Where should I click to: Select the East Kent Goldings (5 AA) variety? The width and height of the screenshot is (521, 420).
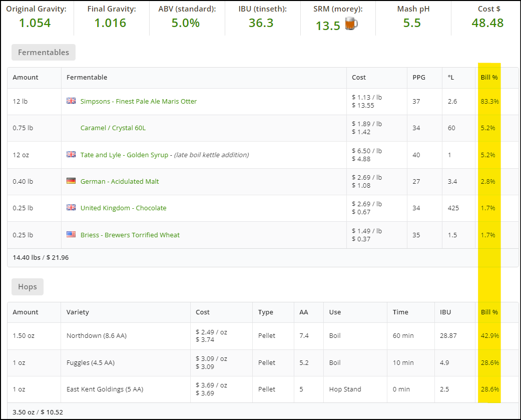[x=105, y=389]
